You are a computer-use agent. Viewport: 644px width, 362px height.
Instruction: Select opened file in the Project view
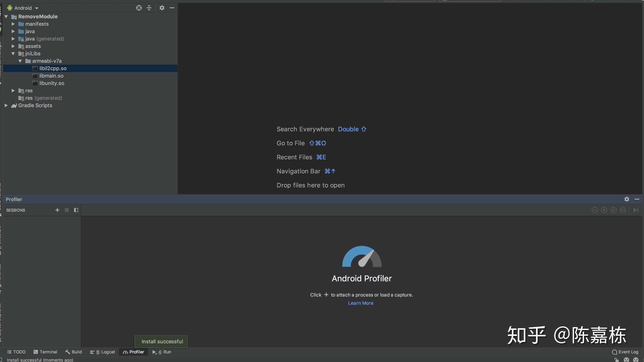click(x=139, y=8)
